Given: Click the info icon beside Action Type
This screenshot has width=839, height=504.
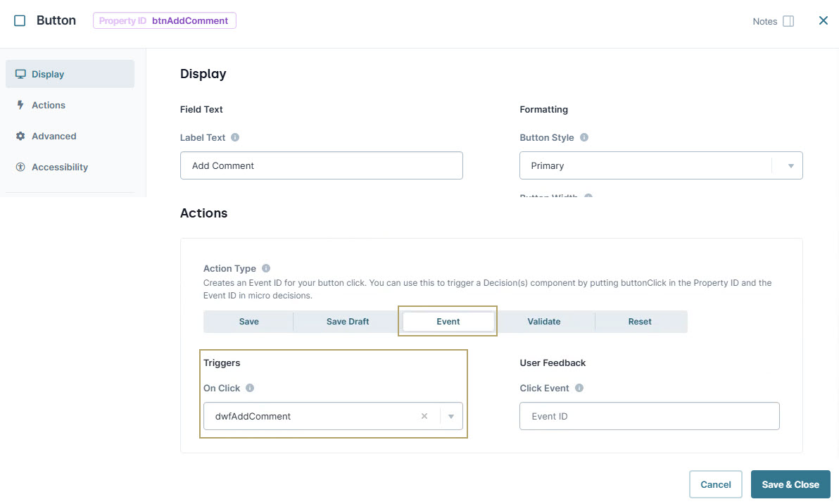Looking at the screenshot, I should [266, 267].
